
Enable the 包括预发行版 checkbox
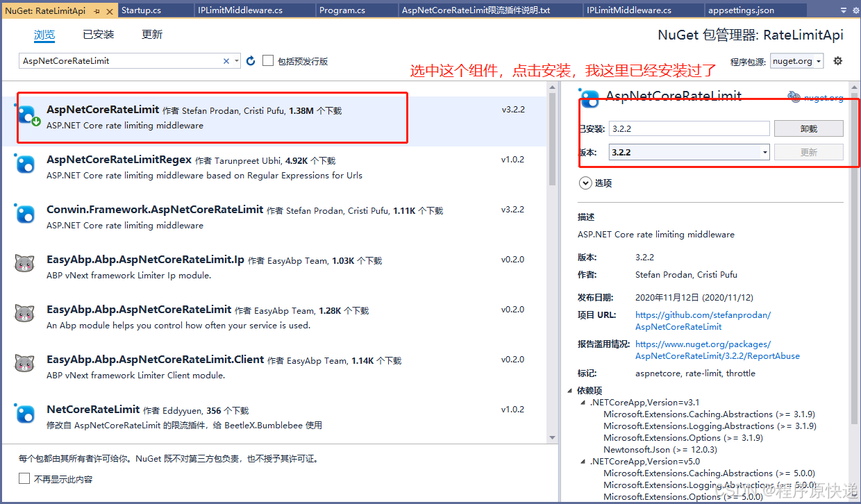[268, 60]
